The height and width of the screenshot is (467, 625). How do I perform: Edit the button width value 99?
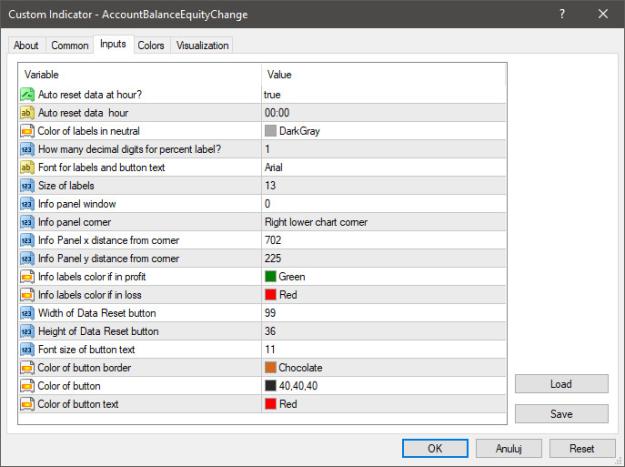click(x=384, y=313)
